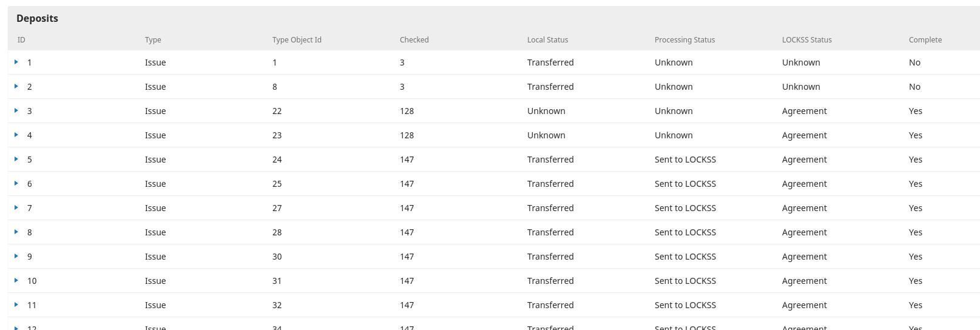Viewport: 980px width, 330px height.
Task: Click the Processing Status column header
Action: click(x=684, y=40)
